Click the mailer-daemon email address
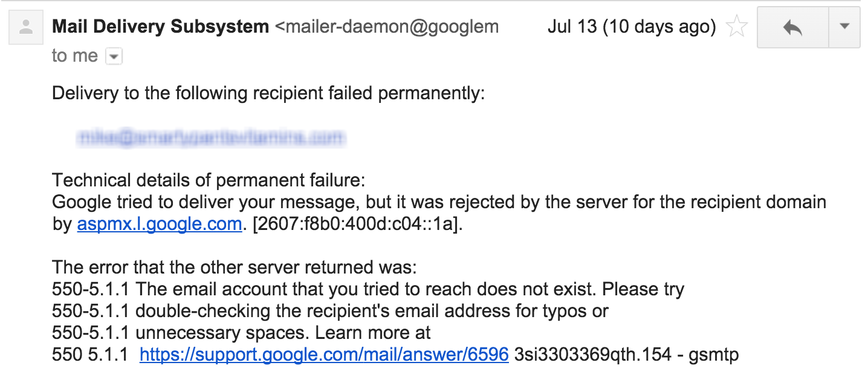 click(387, 27)
